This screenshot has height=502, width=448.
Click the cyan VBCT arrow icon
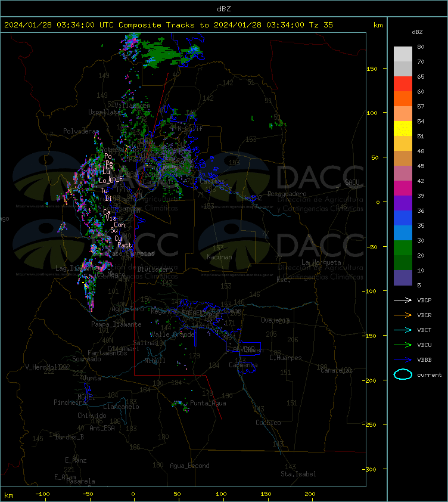[x=403, y=330]
